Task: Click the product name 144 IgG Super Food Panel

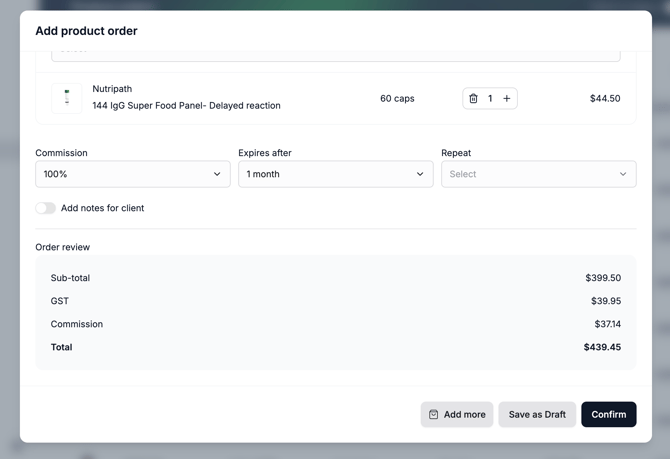Action: pos(186,106)
